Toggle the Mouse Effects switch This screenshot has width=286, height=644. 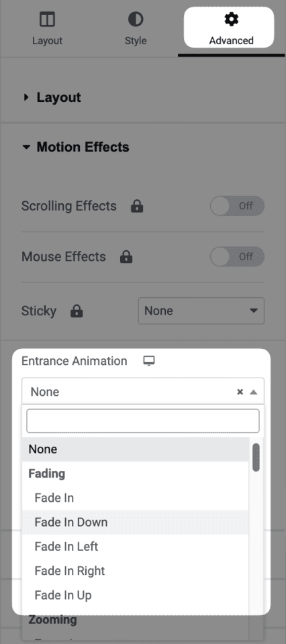(237, 257)
